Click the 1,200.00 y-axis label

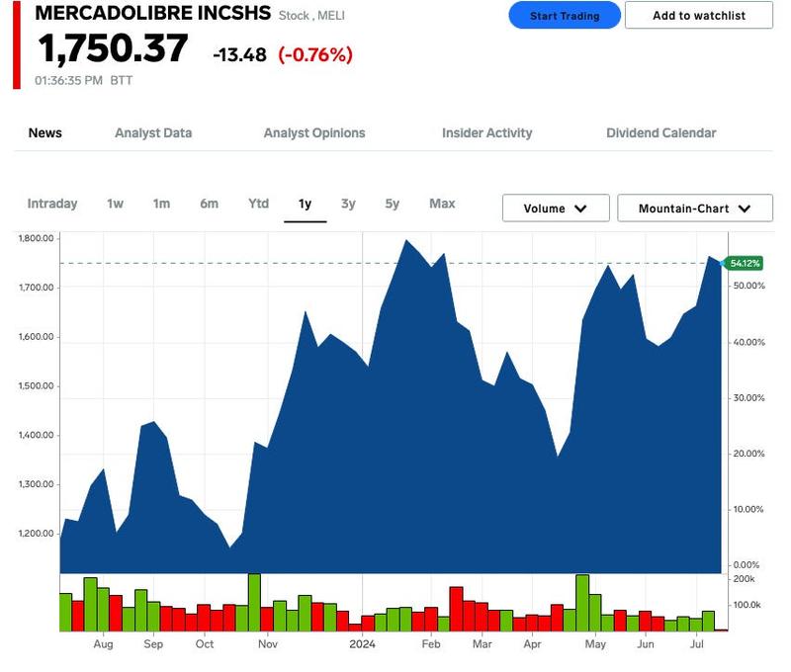click(36, 534)
